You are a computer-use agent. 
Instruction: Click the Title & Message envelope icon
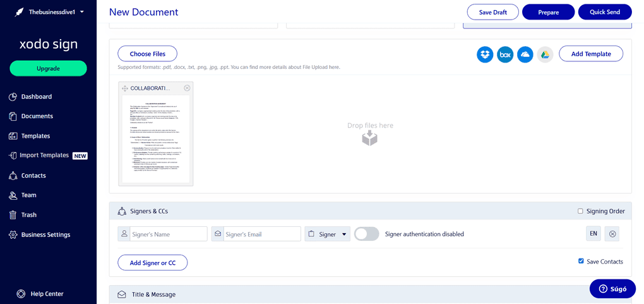click(x=122, y=295)
